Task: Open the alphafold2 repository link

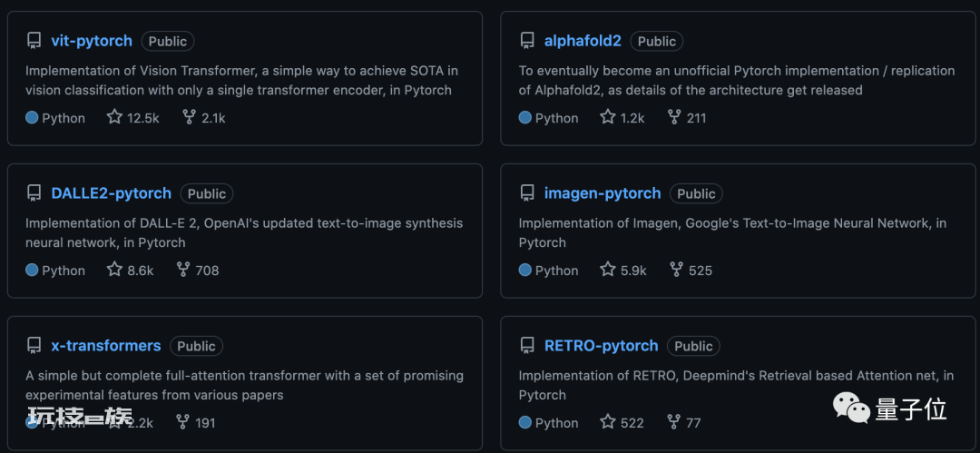Action: pos(583,41)
